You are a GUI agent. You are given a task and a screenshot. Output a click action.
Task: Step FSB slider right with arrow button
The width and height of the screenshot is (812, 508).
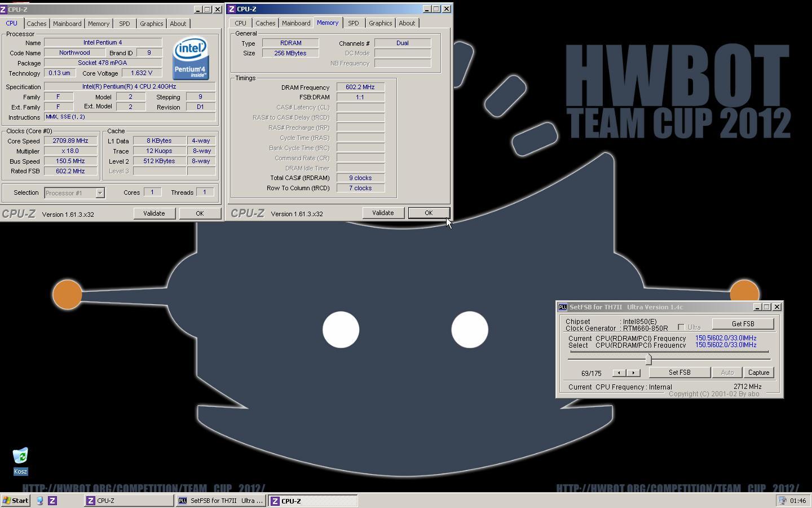[x=633, y=373]
